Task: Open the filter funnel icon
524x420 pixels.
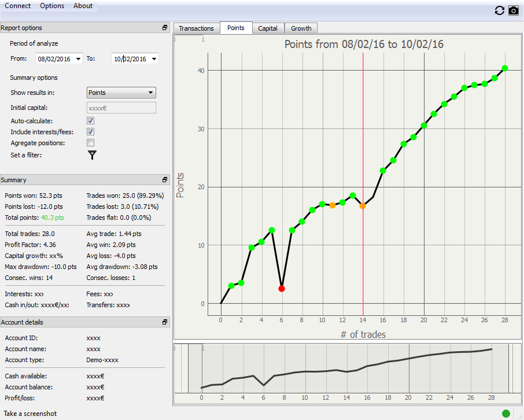Action: point(92,154)
